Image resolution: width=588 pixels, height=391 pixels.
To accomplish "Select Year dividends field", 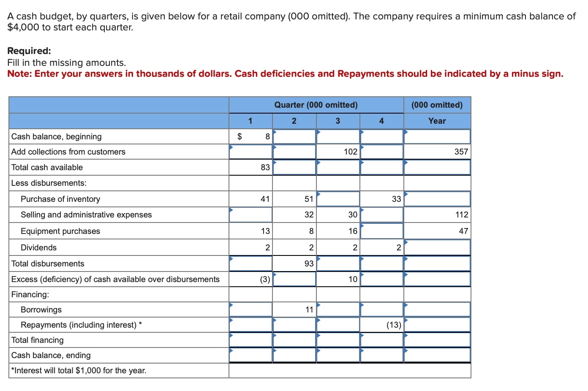I will point(437,247).
